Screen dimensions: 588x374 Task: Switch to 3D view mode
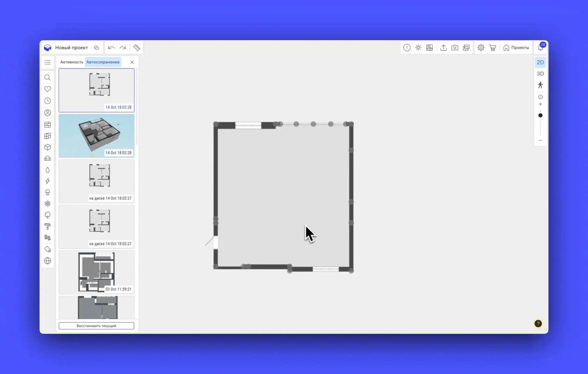click(540, 74)
